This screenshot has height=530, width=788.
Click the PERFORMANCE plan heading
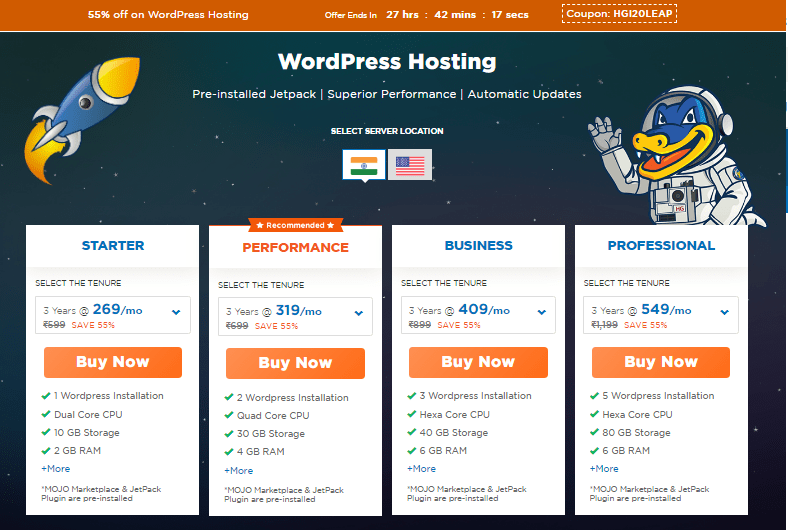(296, 248)
